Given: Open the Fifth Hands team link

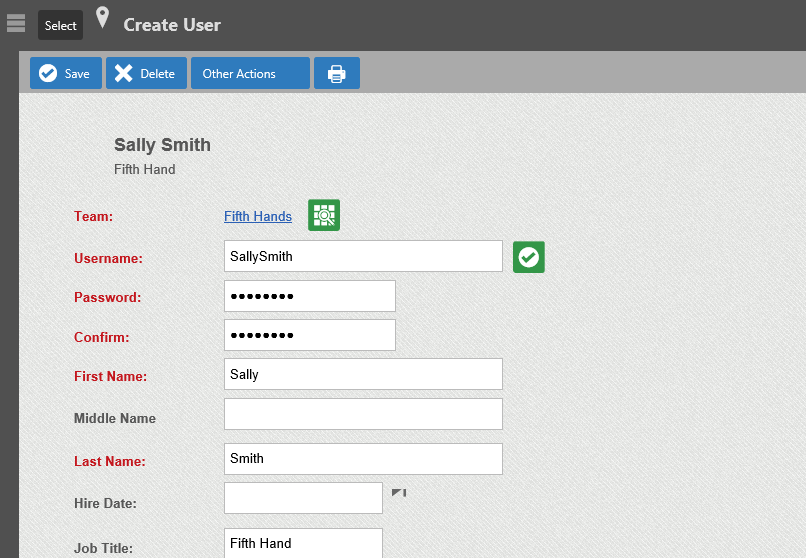Looking at the screenshot, I should point(258,216).
